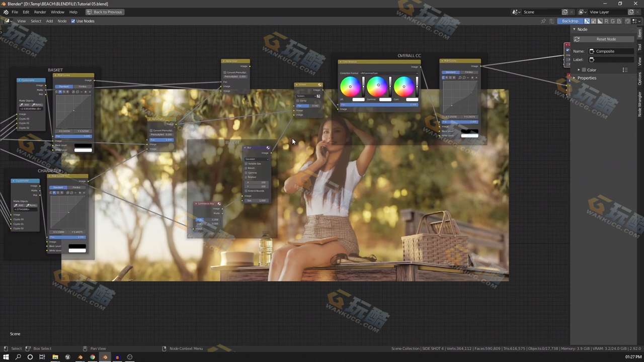Click the parent node tree icon
The image size is (644, 362).
(x=551, y=21)
